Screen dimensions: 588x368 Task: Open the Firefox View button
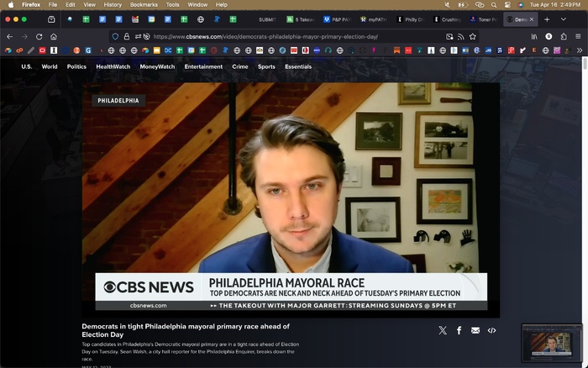pos(51,19)
